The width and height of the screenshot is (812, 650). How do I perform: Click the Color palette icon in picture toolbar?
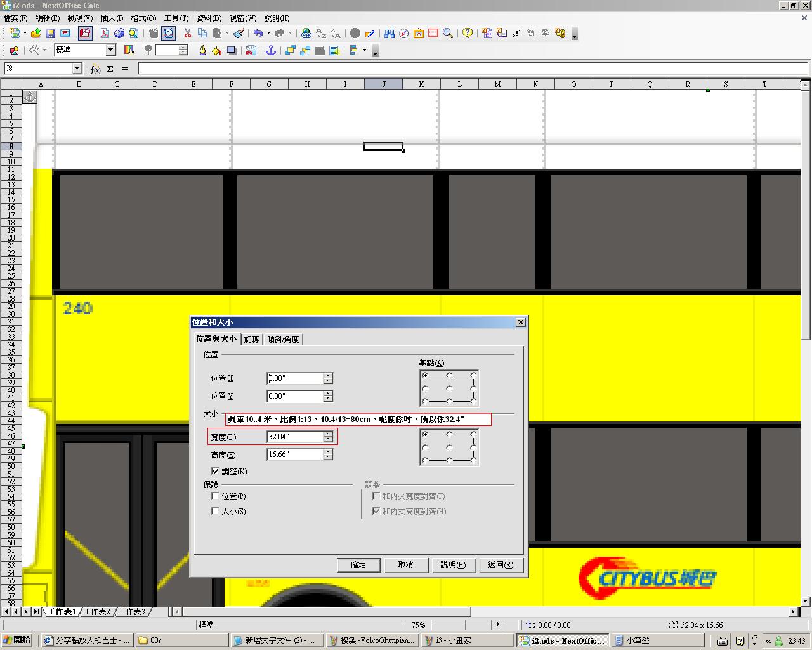129,50
